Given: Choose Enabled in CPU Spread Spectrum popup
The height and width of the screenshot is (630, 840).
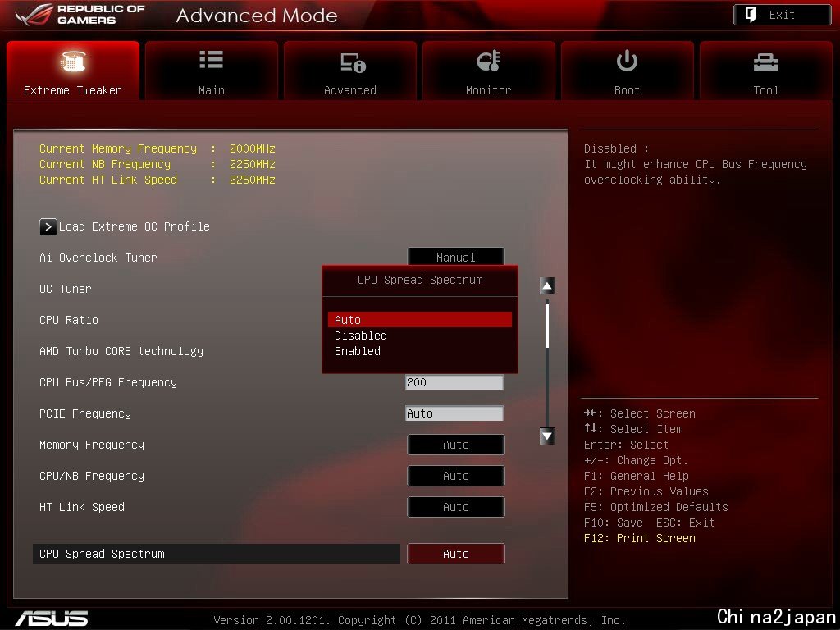Looking at the screenshot, I should 419,351.
